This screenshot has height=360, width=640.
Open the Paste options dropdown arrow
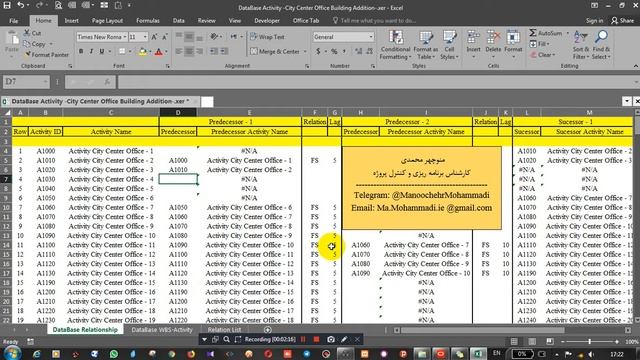click(x=12, y=55)
